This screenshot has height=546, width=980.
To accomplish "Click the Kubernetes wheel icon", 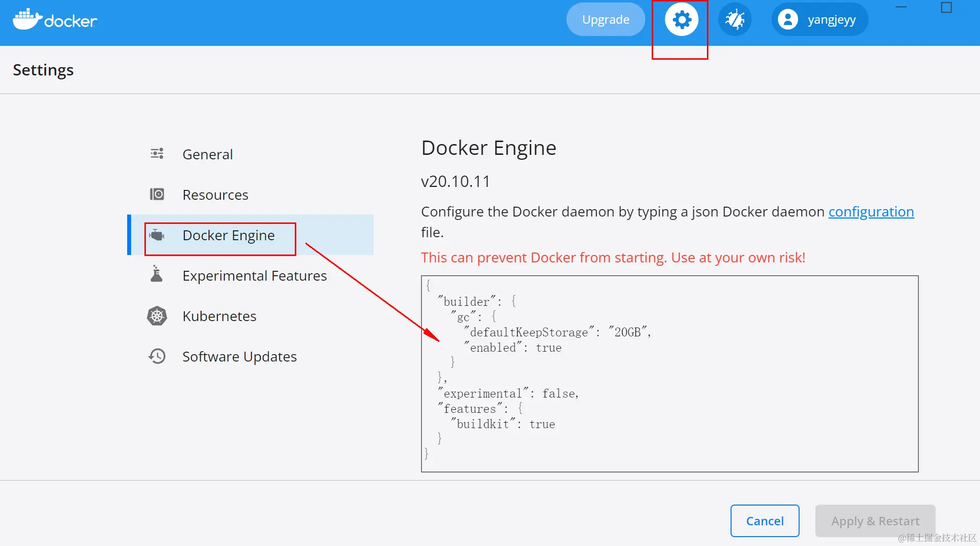I will (x=157, y=316).
